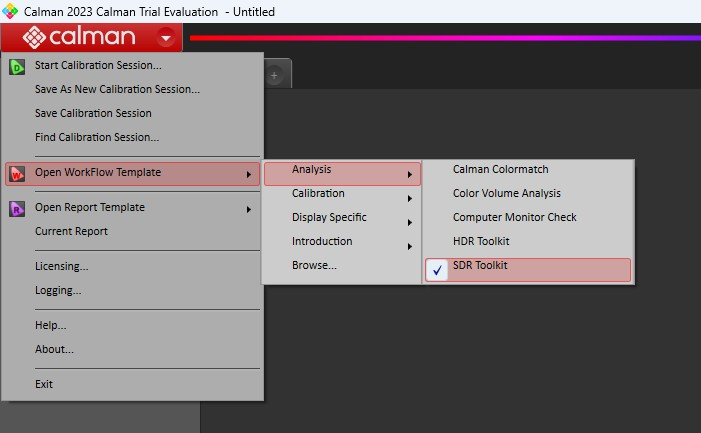
Task: Open the Calman Colormatch workflow
Action: point(500,169)
